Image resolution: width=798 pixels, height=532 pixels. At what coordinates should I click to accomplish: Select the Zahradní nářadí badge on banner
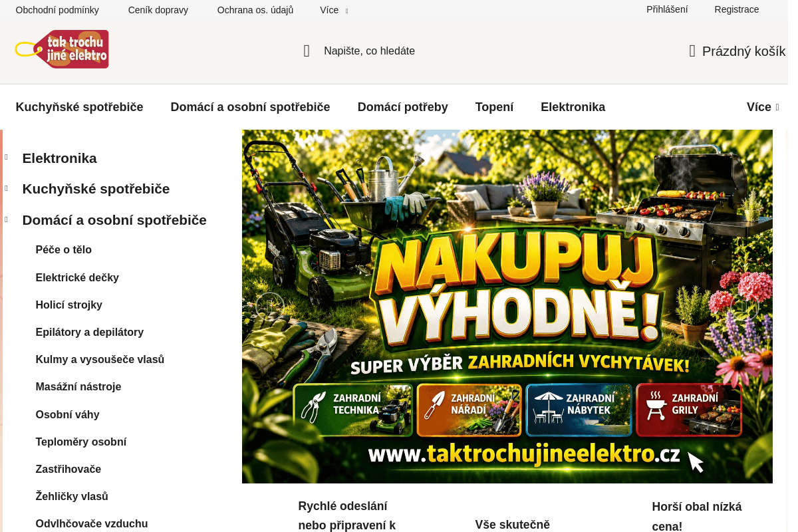pos(469,410)
